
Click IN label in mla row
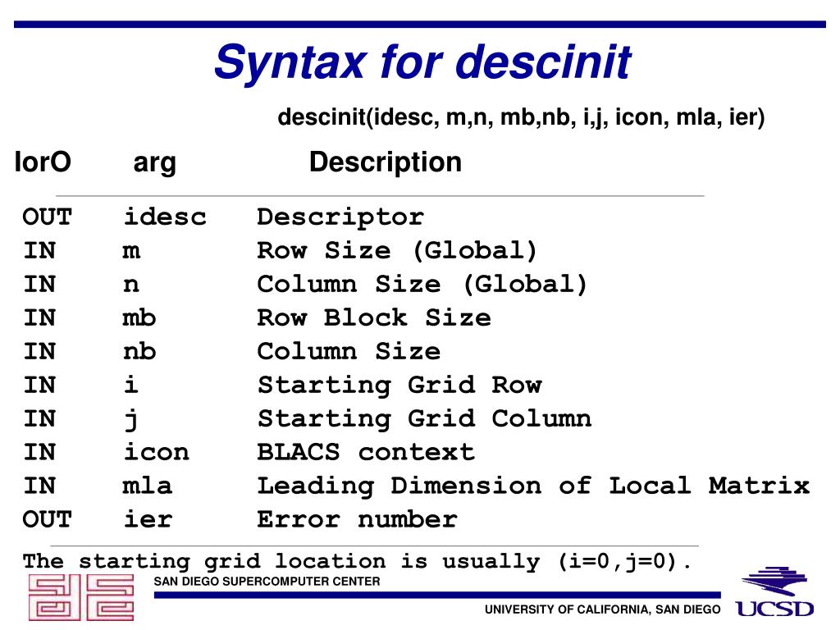39,486
